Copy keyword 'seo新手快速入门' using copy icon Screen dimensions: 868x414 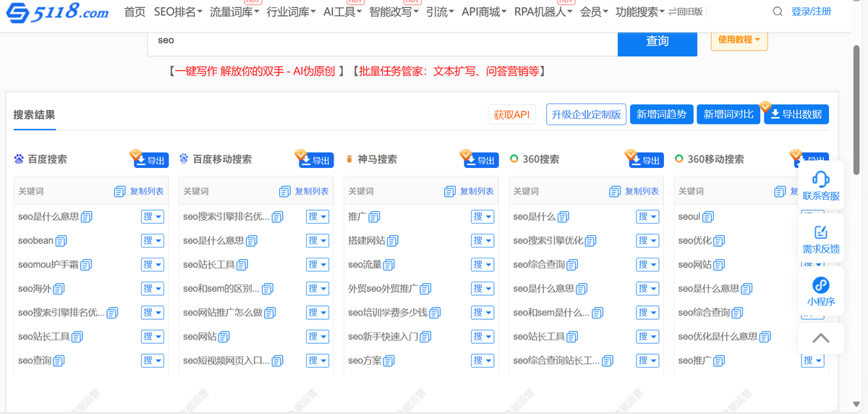[425, 337]
